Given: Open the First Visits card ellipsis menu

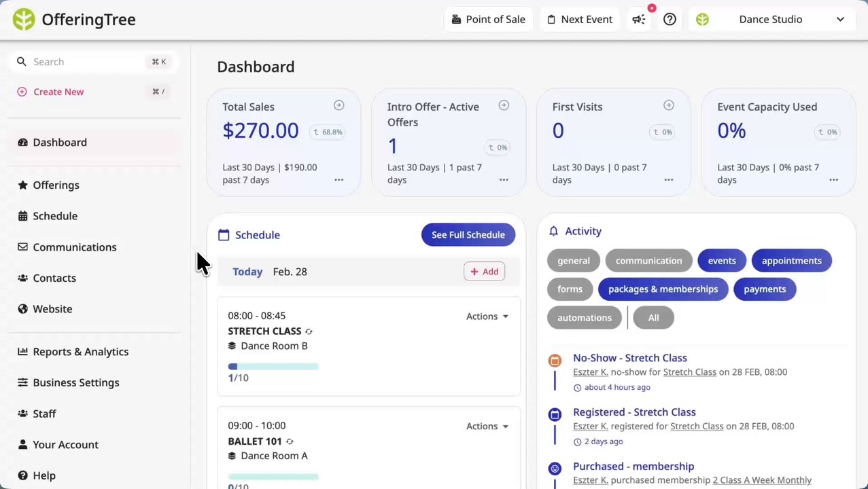Looking at the screenshot, I should [669, 180].
